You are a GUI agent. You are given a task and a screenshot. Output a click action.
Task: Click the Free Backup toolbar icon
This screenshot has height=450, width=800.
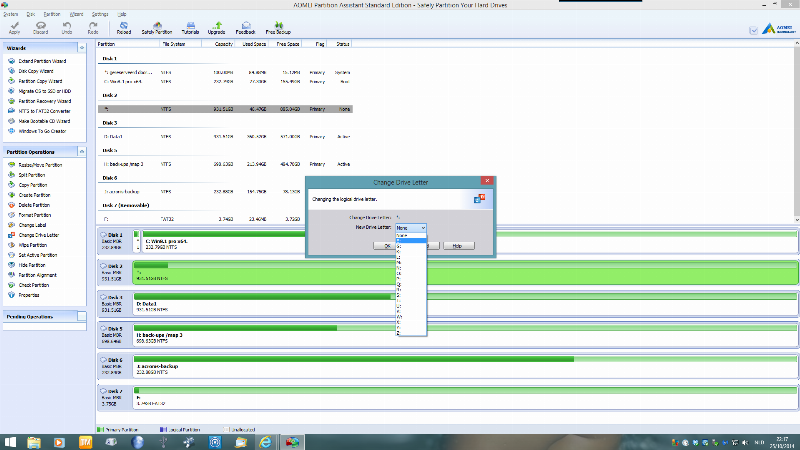click(278, 28)
